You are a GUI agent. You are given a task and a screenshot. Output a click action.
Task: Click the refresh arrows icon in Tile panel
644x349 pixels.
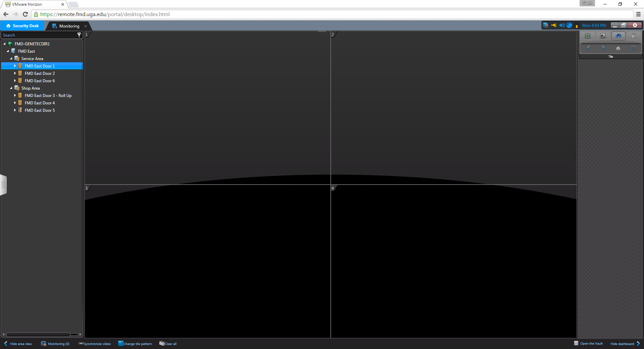click(633, 48)
